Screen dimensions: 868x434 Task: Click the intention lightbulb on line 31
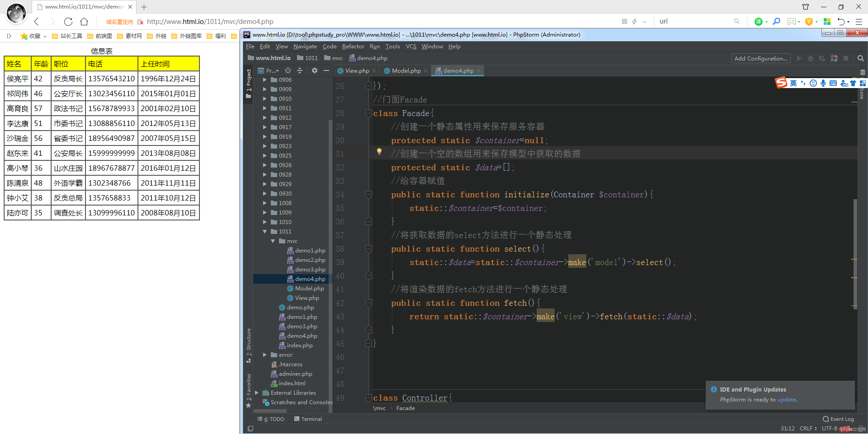click(379, 152)
